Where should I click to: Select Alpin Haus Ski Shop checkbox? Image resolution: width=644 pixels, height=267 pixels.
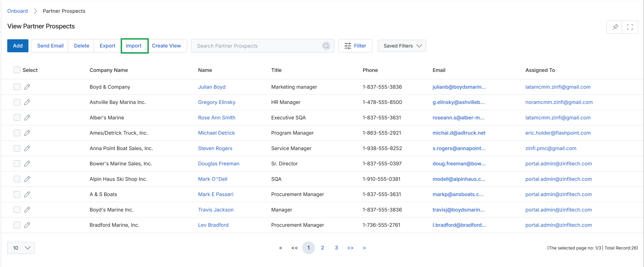[17, 179]
